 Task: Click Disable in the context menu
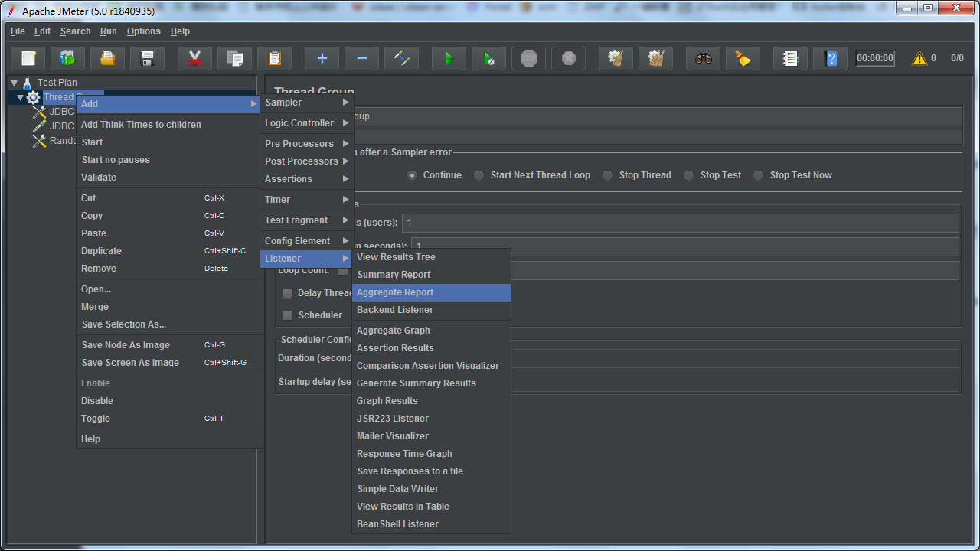[x=169, y=401]
